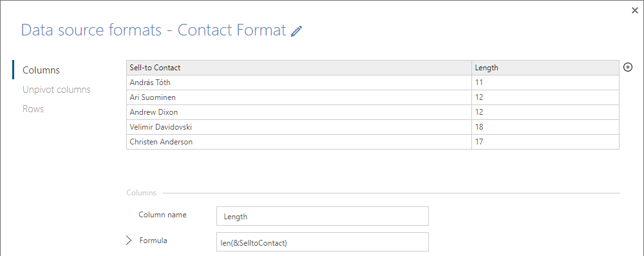Click into the Column name field
Screen dimensions: 644x256
pyautogui.click(x=323, y=216)
